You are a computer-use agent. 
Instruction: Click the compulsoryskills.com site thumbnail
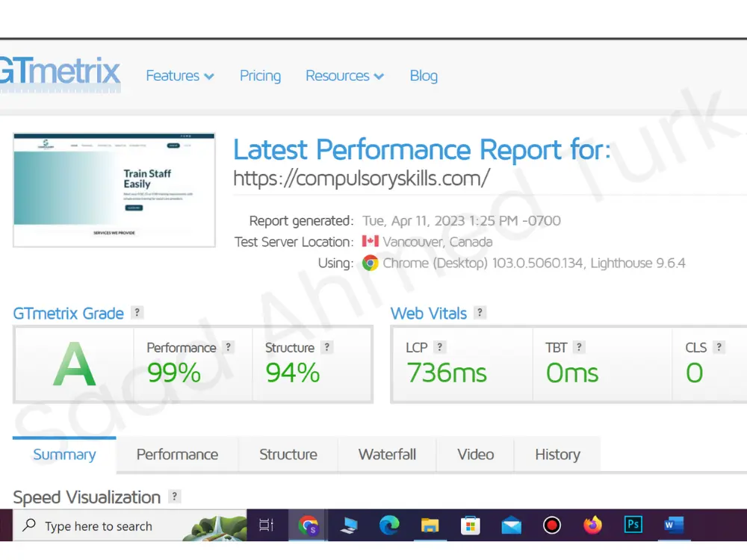coord(114,190)
